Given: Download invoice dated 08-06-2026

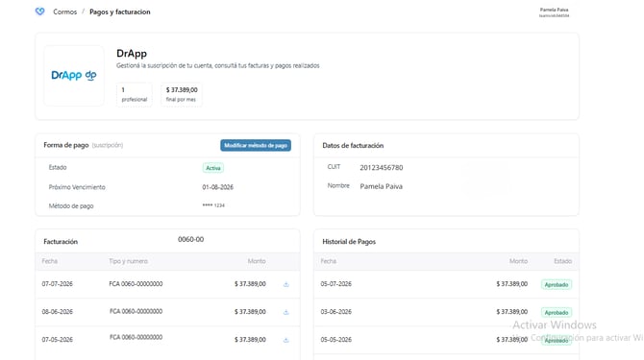Looking at the screenshot, I should [x=286, y=312].
